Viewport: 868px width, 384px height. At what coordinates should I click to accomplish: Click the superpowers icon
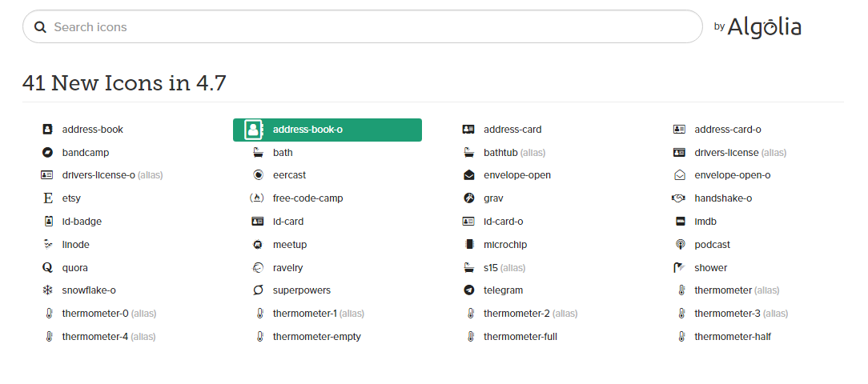(258, 290)
